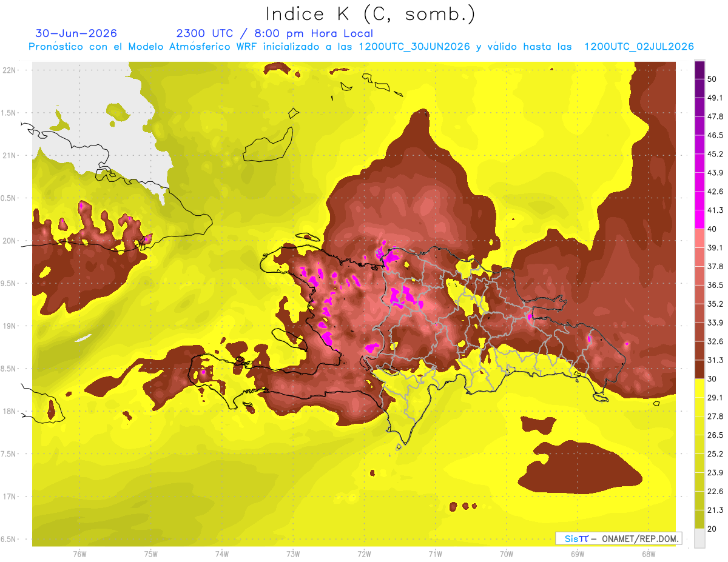
Task: Click the colorbar value label "45.2"
Action: click(715, 154)
